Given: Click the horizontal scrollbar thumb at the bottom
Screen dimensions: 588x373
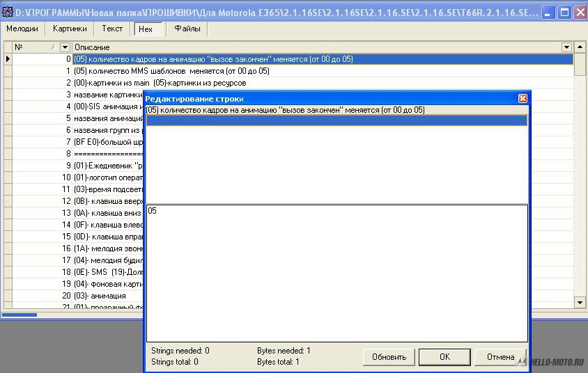Looking at the screenshot, I should coord(20,315).
